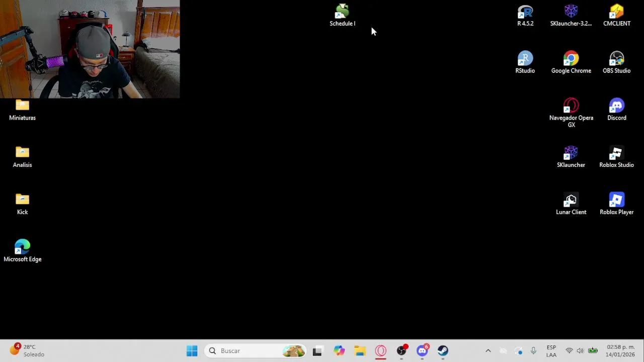Select the Discord desktop icon
The width and height of the screenshot is (644, 362).
coord(617,110)
